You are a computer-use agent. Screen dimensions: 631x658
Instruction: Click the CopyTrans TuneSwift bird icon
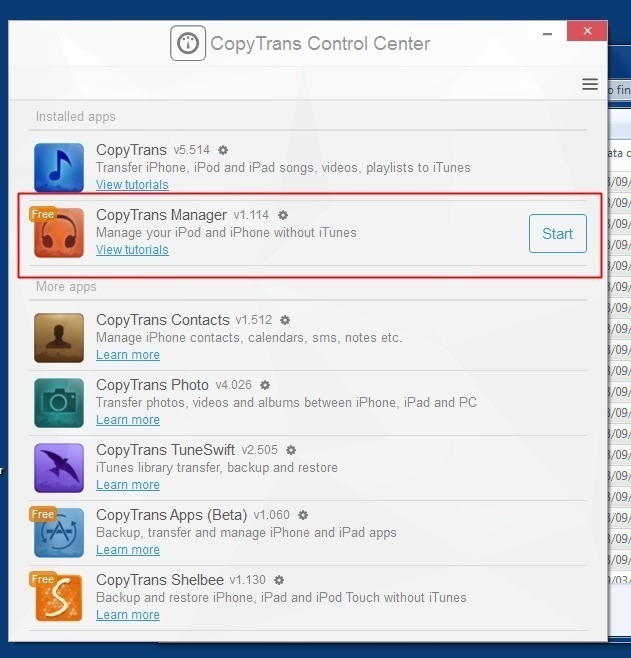coord(59,468)
